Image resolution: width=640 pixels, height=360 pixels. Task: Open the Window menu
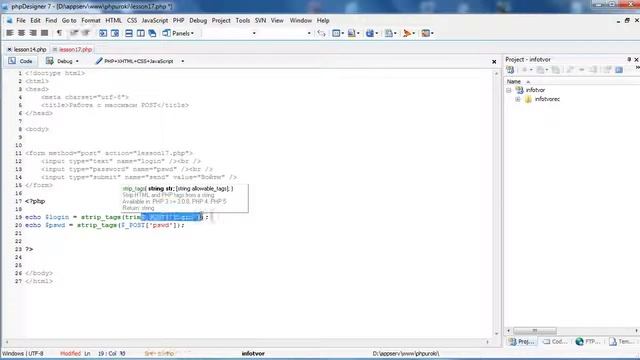coord(301,20)
